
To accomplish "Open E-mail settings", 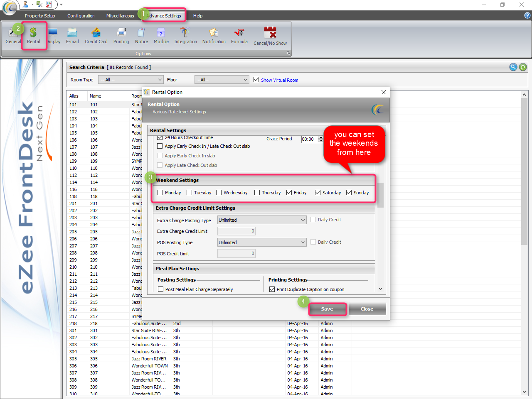I will 72,36.
